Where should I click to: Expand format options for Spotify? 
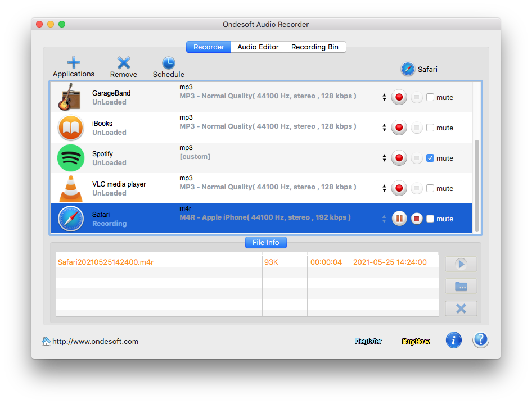click(x=384, y=158)
